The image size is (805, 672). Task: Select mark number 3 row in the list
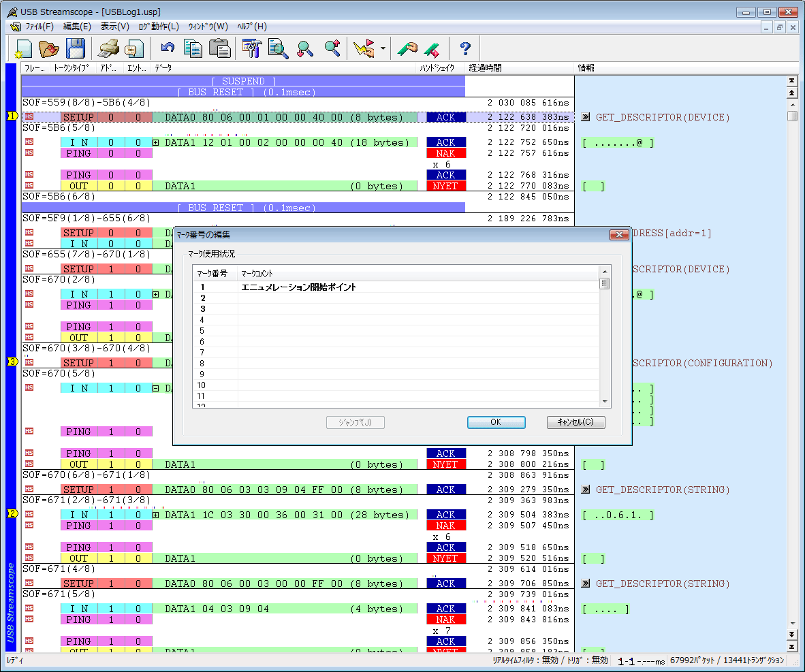click(x=395, y=308)
